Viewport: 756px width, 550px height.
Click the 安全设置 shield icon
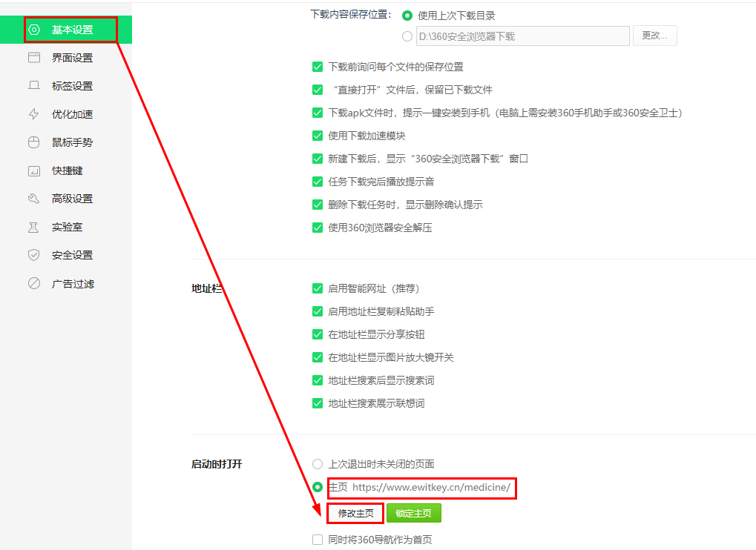(x=34, y=255)
